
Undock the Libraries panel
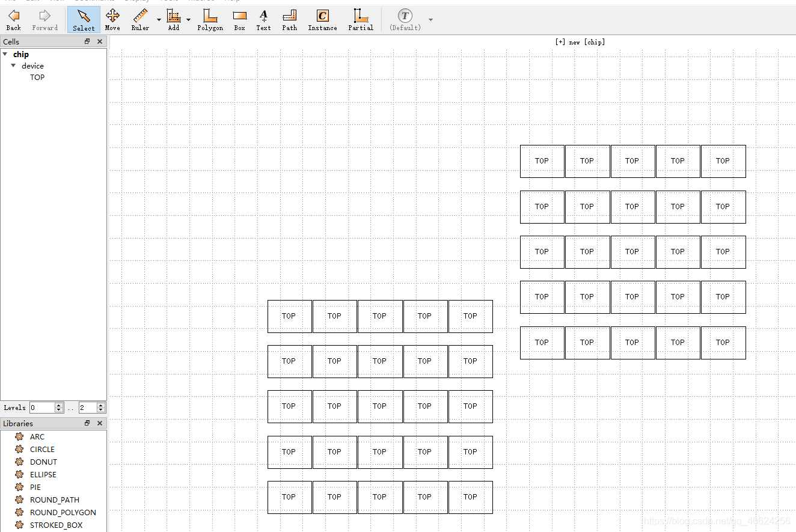pyautogui.click(x=87, y=423)
